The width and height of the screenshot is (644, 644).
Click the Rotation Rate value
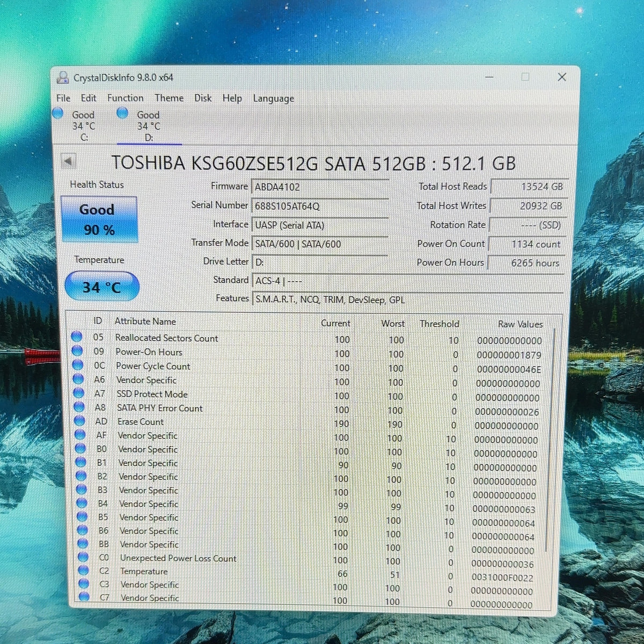click(526, 225)
